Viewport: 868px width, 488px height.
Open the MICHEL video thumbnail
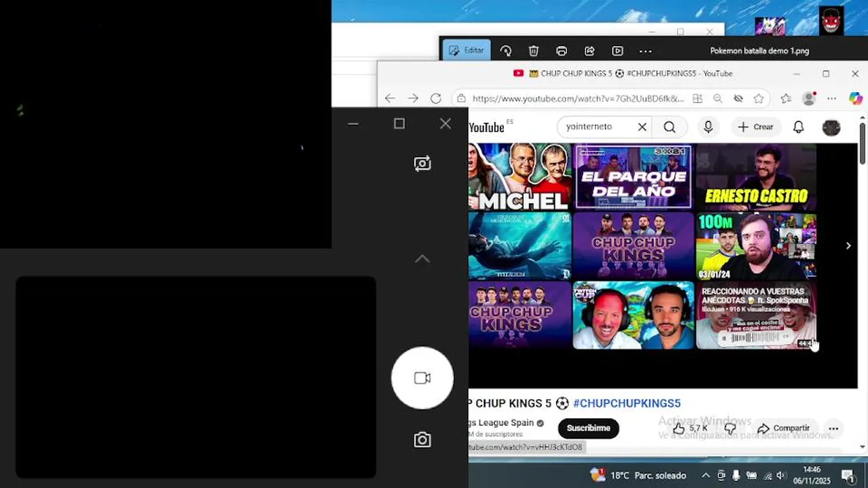click(519, 176)
